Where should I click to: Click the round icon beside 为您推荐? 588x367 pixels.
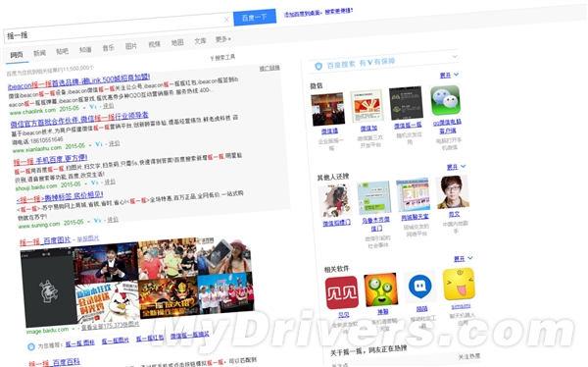click(31, 346)
